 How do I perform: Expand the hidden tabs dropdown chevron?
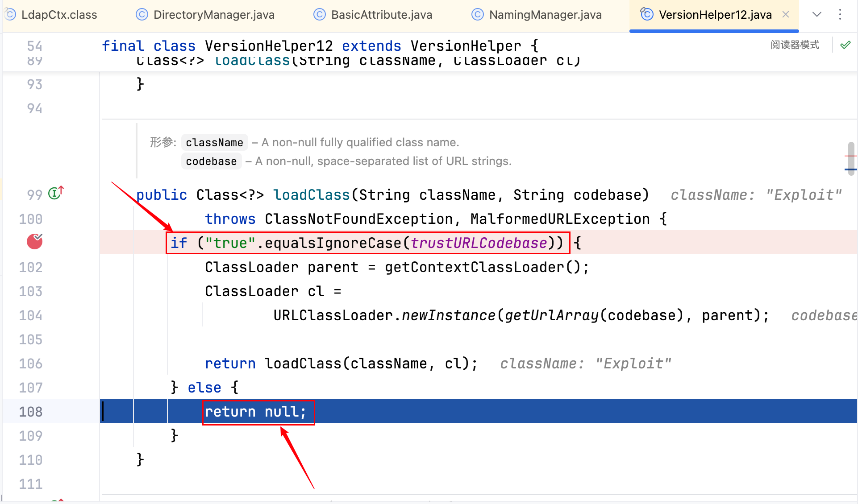(816, 15)
